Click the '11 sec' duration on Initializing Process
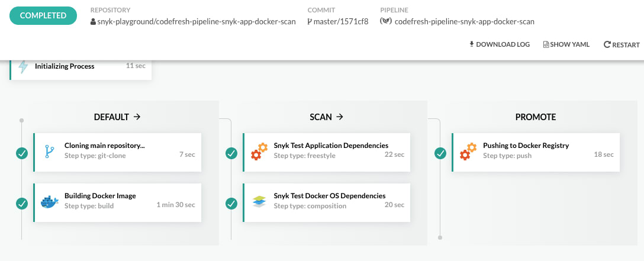Viewport: 644px width, 261px height. pyautogui.click(x=136, y=66)
